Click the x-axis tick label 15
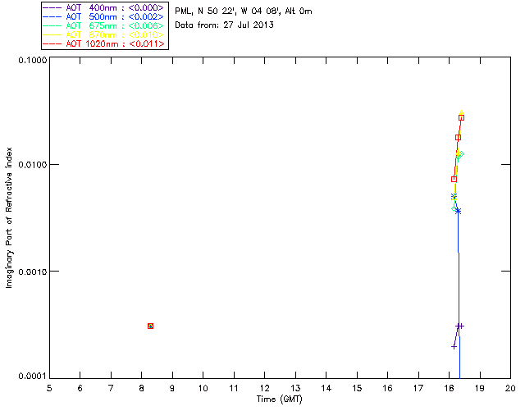Screen dimensions: 525x420 coord(357,389)
